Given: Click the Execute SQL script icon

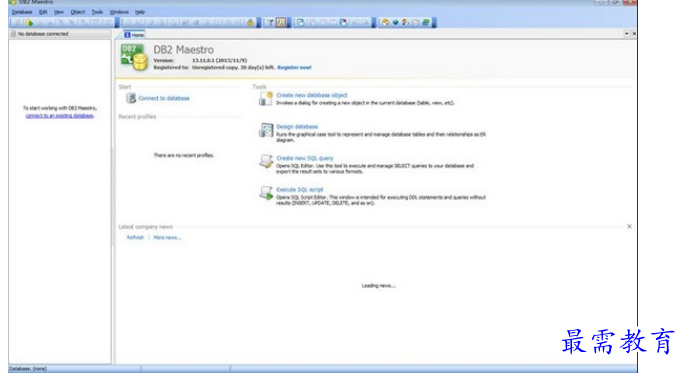Looking at the screenshot, I should tap(266, 193).
